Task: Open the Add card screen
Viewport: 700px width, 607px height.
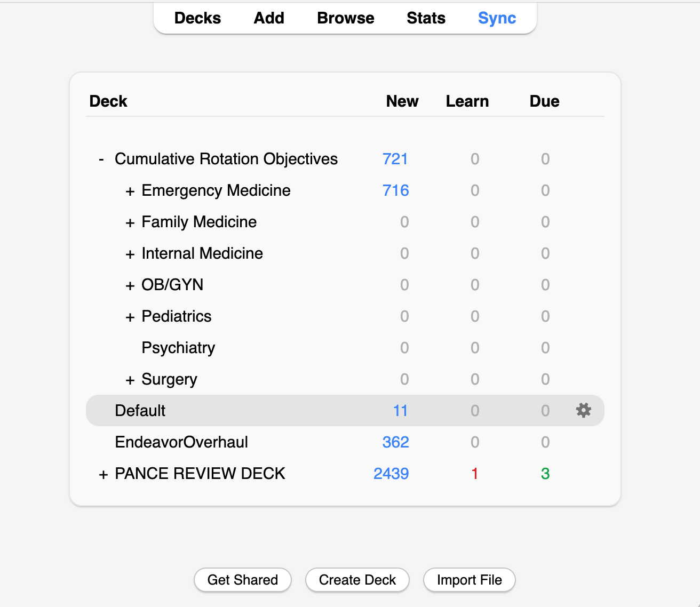Action: tap(269, 18)
